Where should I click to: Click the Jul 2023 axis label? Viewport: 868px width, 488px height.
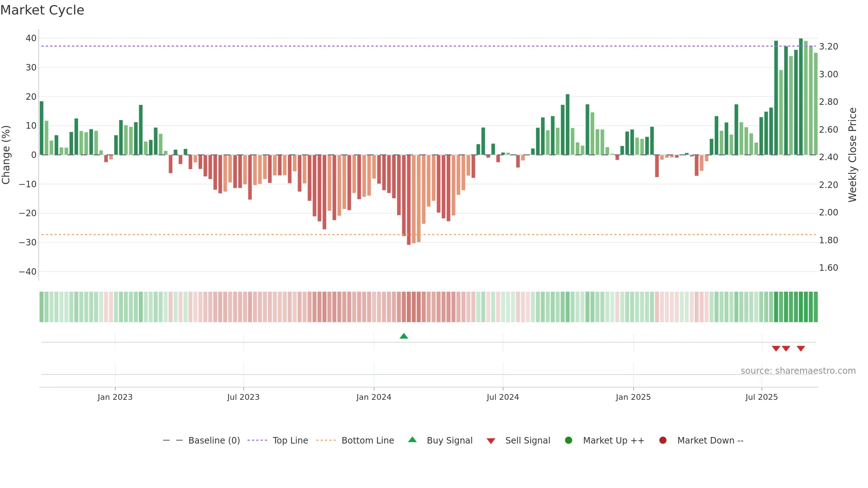point(243,397)
